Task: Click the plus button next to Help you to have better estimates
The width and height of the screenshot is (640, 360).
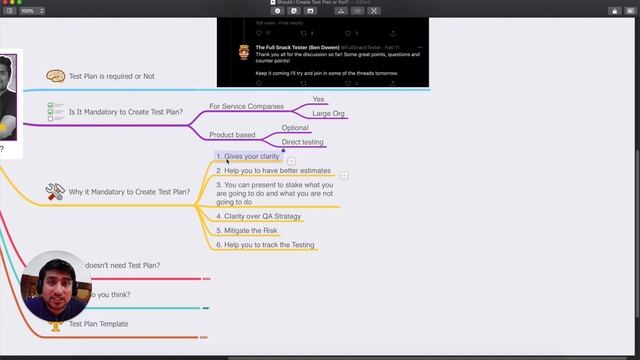Action: [344, 176]
